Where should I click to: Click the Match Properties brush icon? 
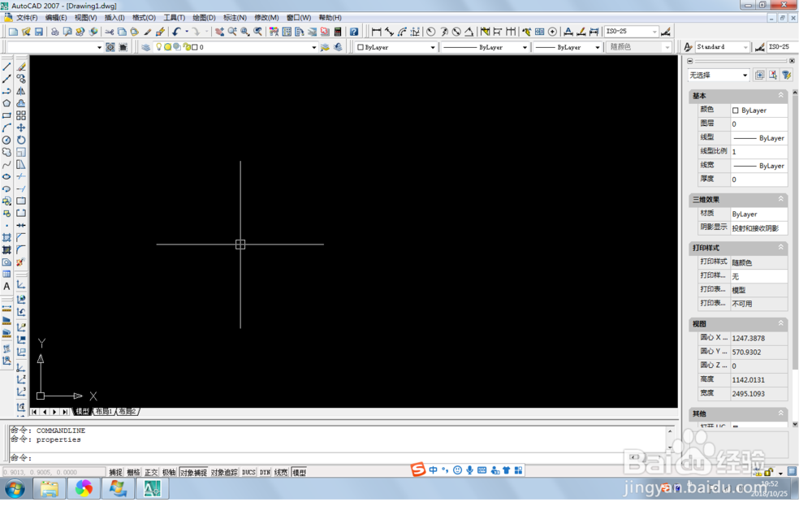pyautogui.click(x=148, y=32)
